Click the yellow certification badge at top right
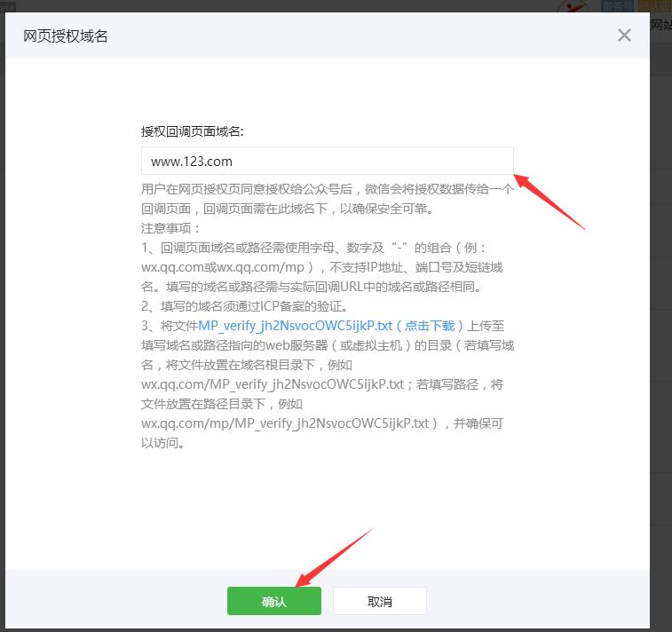 [655, 5]
